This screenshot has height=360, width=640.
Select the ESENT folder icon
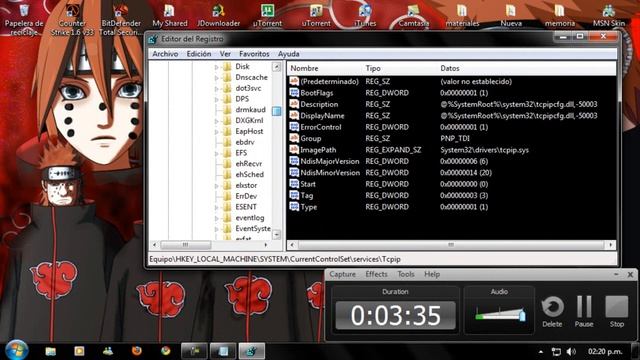click(x=227, y=207)
